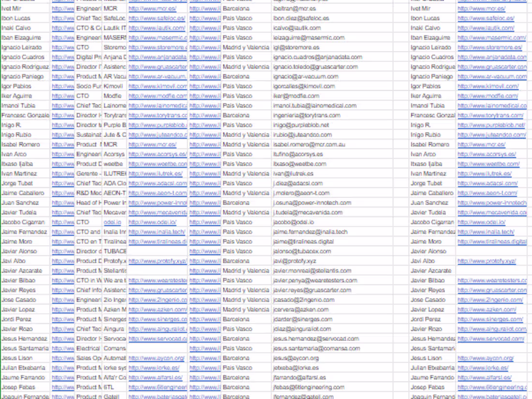Select the isabel.romero@mcr.com.au email cell
The image size is (532, 399).
(x=309, y=145)
